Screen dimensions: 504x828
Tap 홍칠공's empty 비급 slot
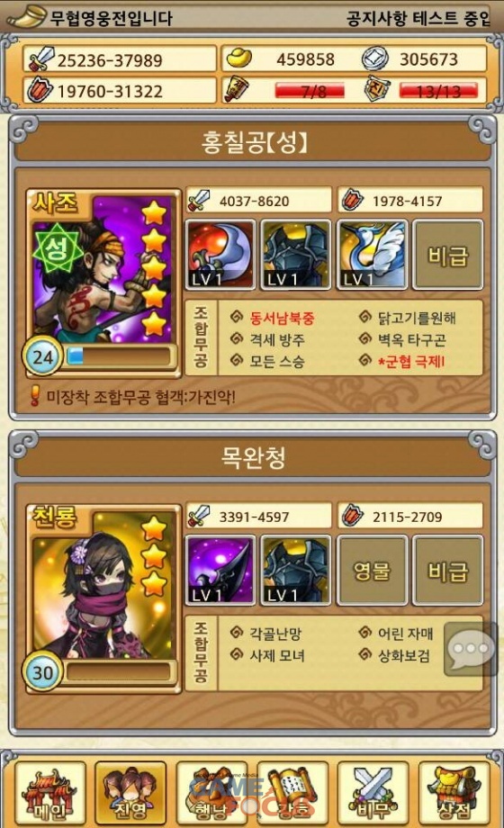(x=447, y=255)
